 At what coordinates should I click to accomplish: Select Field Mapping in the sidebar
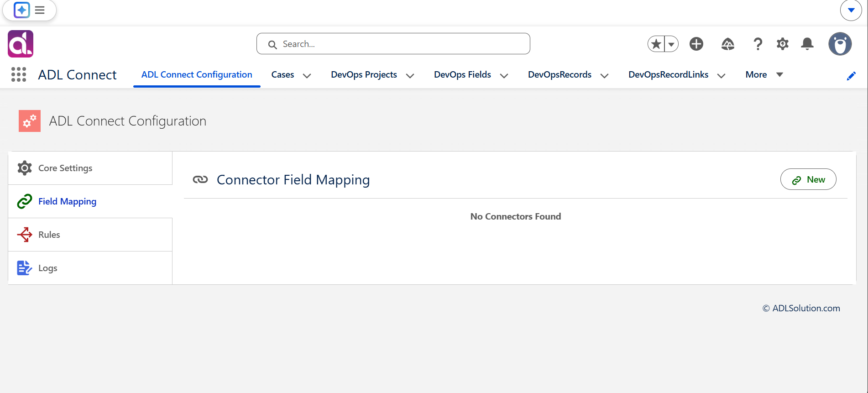90,201
